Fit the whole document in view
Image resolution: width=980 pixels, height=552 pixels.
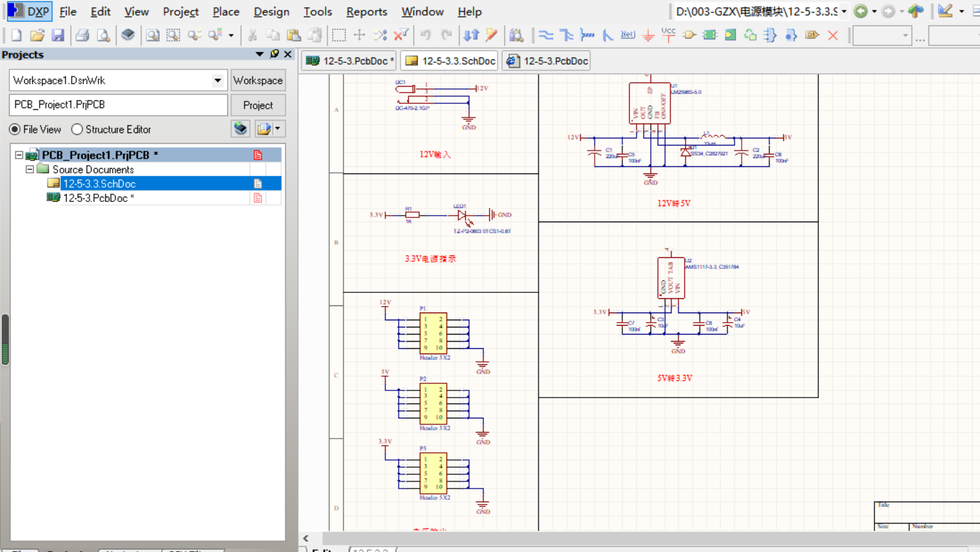coord(153,35)
